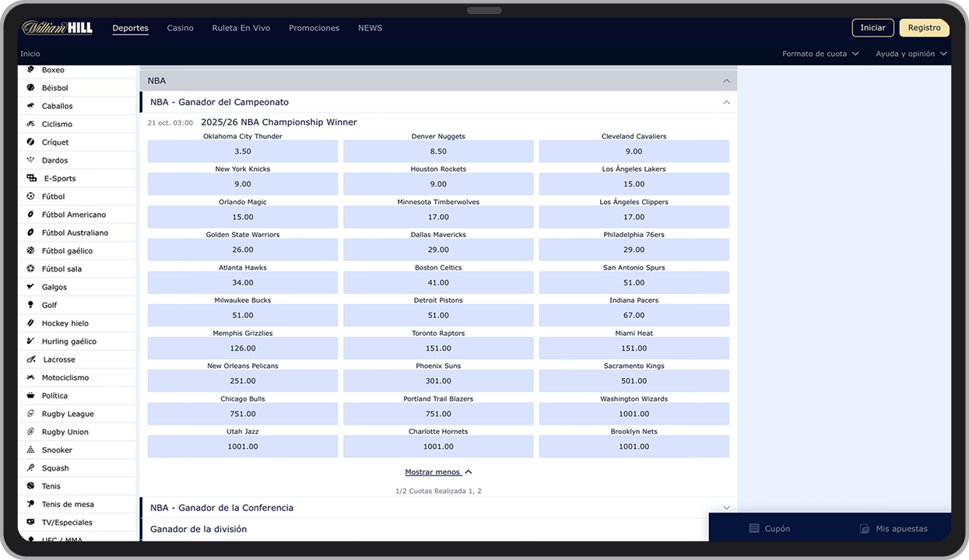
Task: Select the Rugby League icon
Action: (x=31, y=414)
